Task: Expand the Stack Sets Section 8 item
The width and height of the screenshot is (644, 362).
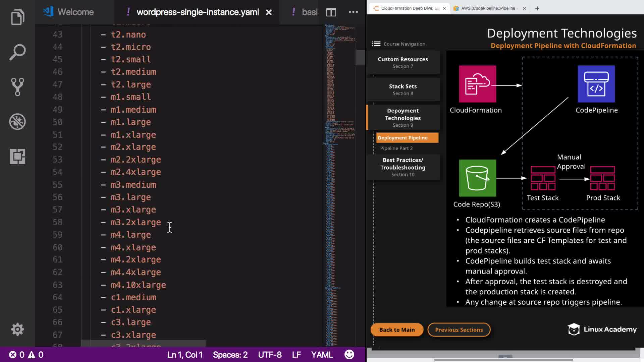Action: [403, 89]
